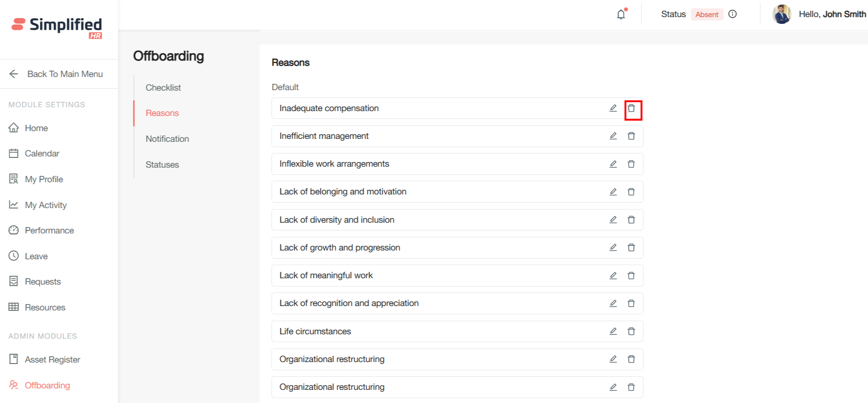Open Asset Register admin module
This screenshot has height=403, width=868.
(52, 360)
